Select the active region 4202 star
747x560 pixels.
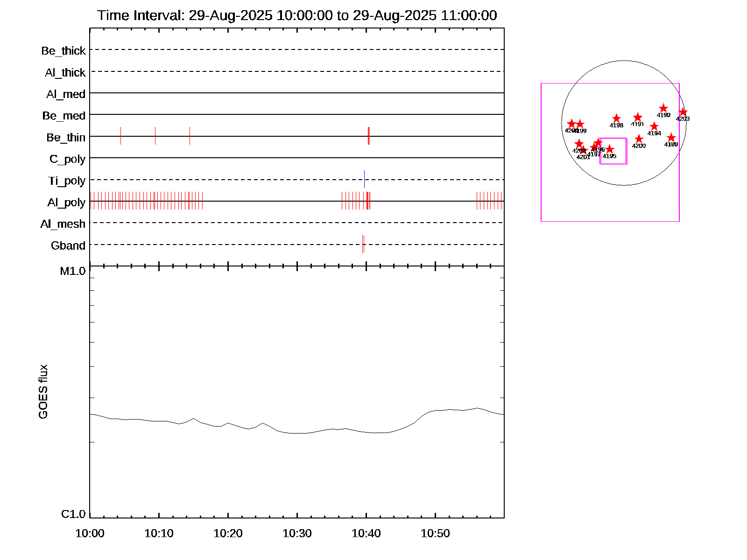(579, 144)
